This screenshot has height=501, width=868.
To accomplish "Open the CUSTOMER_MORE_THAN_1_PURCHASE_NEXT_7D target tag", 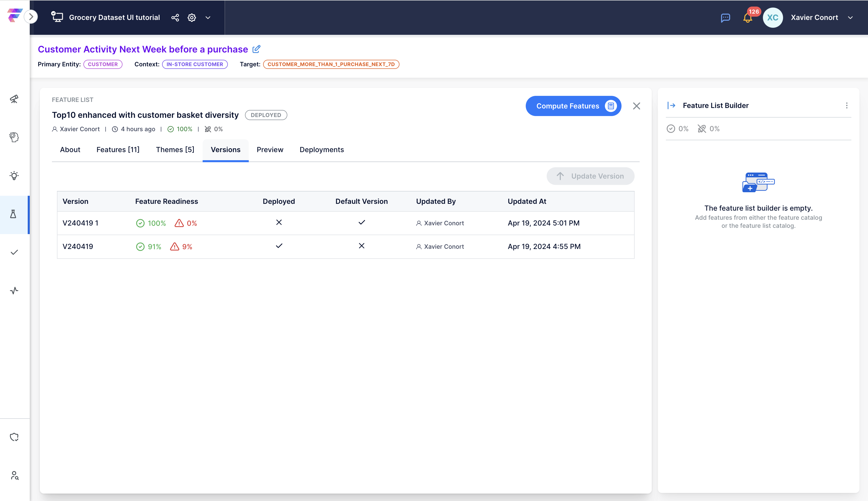I will [x=331, y=64].
